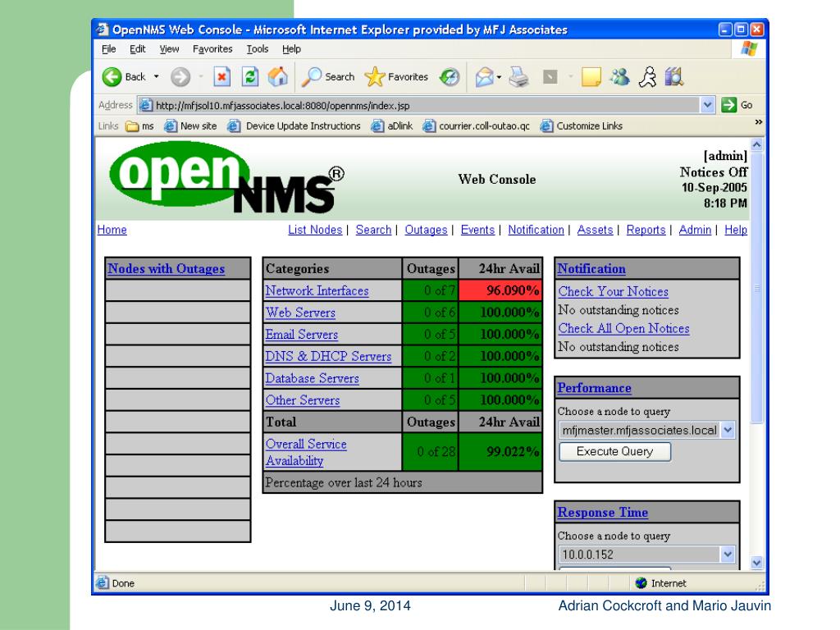Click the OpenNMS logo
The height and width of the screenshot is (630, 840).
[x=226, y=177]
